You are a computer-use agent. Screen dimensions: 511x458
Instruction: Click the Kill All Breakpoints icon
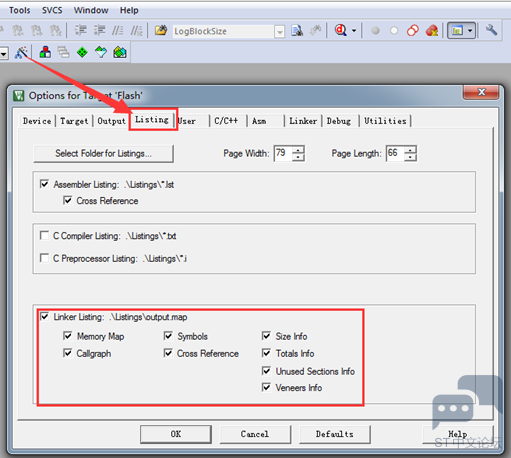[x=432, y=31]
